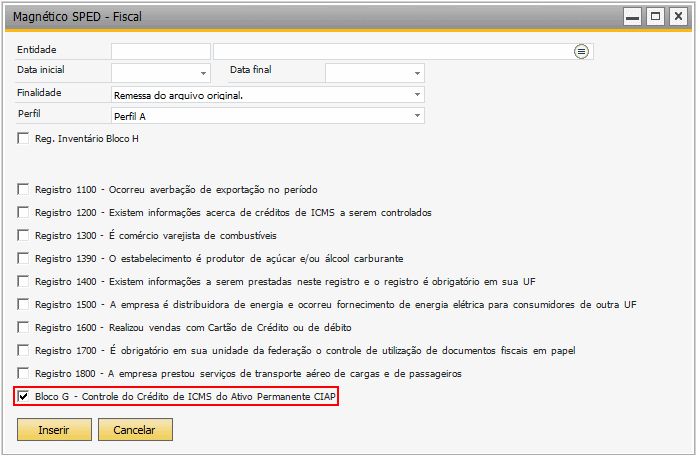
Task: Enable Registro 1390 produtor de açúcar checkbox
Action: (x=23, y=258)
